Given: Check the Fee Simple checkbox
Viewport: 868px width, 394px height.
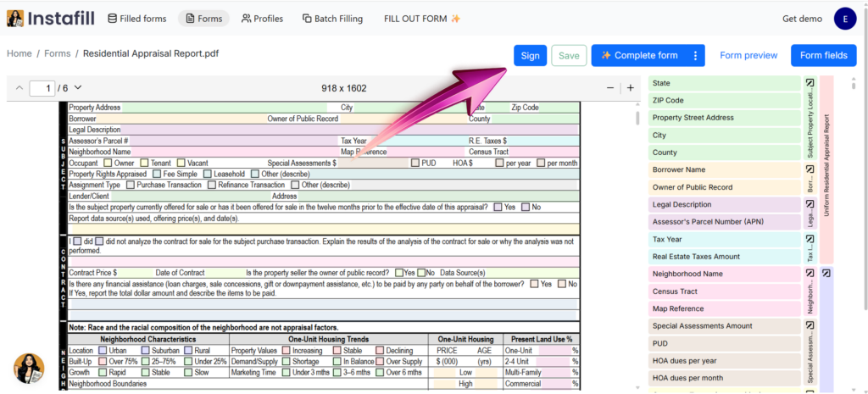Looking at the screenshot, I should [x=156, y=175].
